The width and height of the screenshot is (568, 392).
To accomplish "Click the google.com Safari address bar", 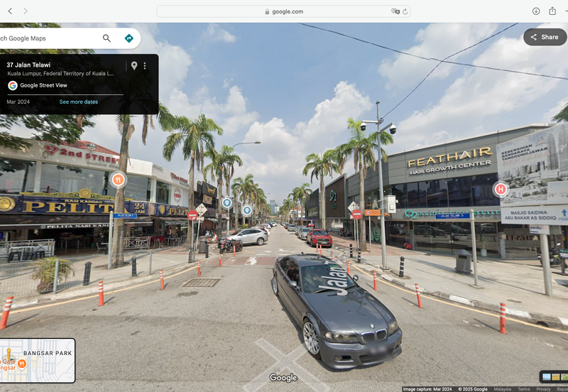I will (284, 11).
